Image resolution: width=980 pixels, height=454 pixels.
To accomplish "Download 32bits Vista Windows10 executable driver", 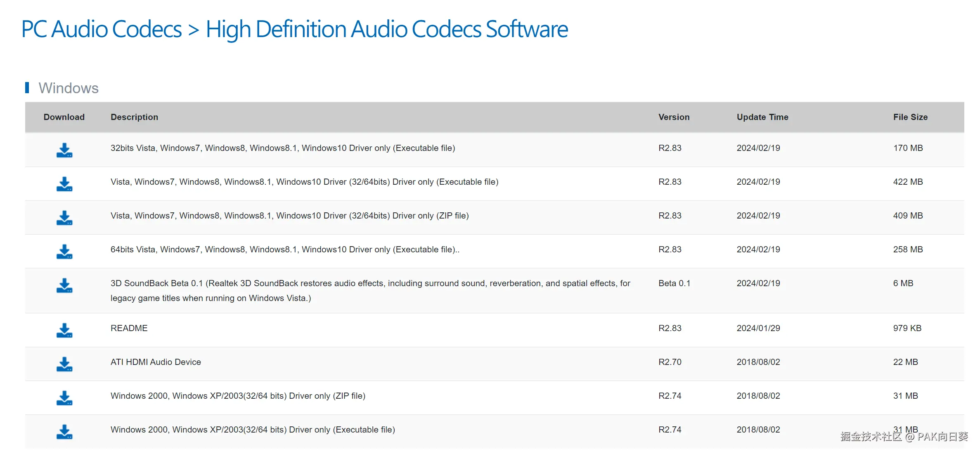I will click(64, 150).
